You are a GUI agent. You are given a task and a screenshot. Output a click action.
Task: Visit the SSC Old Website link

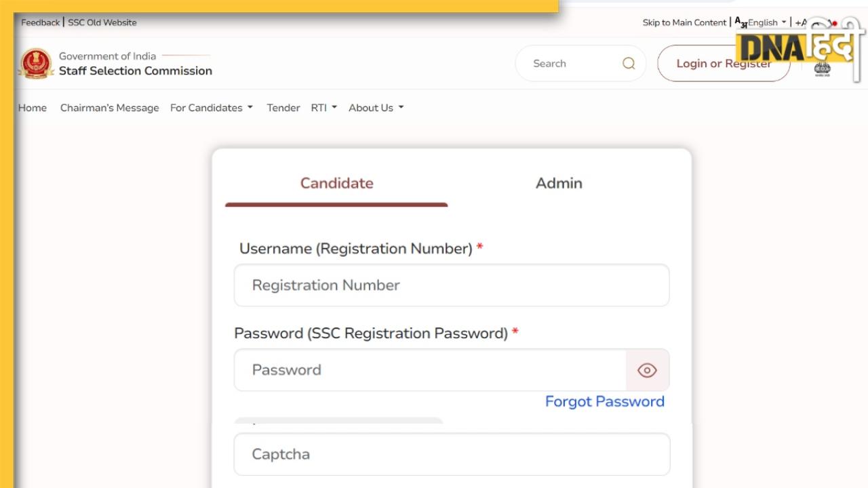click(x=102, y=22)
